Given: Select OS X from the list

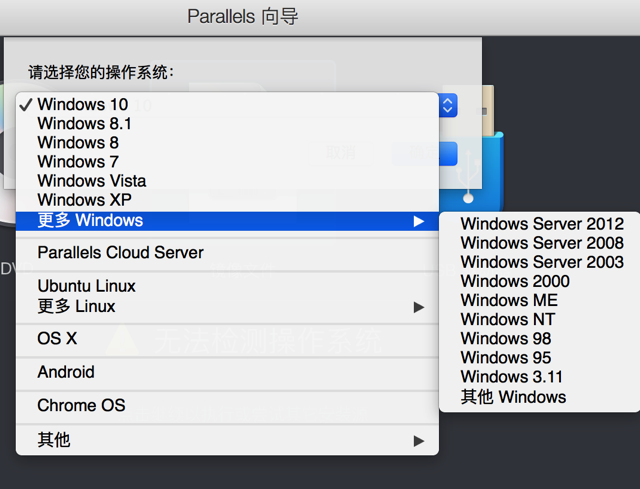Looking at the screenshot, I should [x=57, y=339].
